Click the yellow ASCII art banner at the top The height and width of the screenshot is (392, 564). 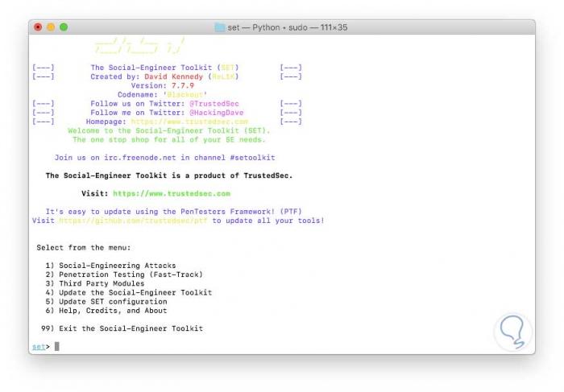pos(140,46)
